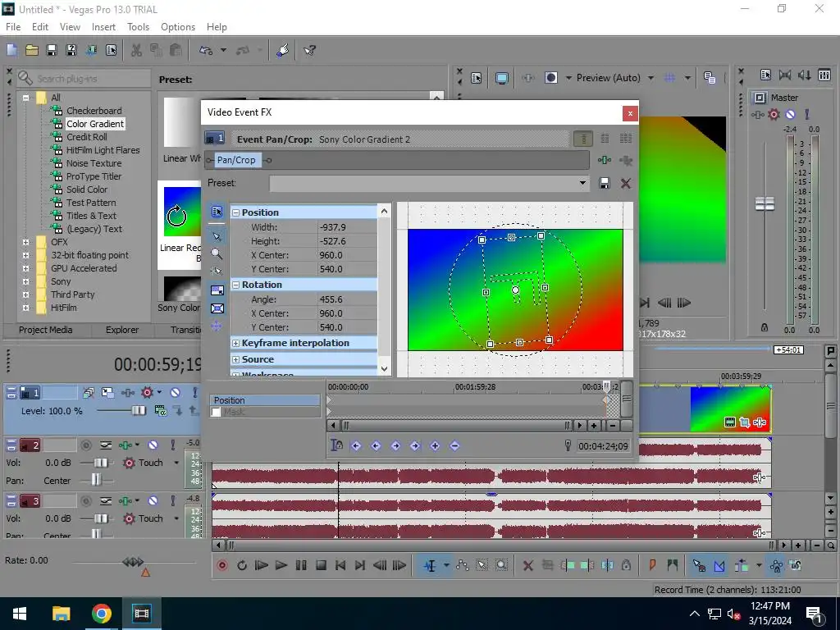Click the Show Properties icon in Pan/Crop sidebar
Viewport: 840px width, 630px height.
point(217,212)
